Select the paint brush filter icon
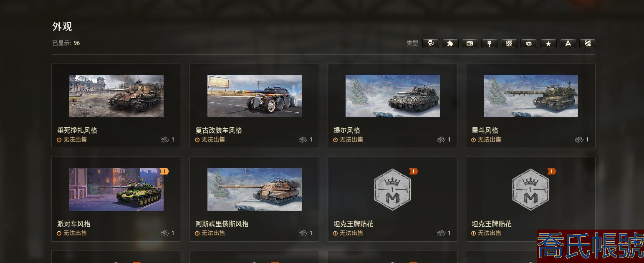This screenshot has height=263, width=644. point(489,43)
